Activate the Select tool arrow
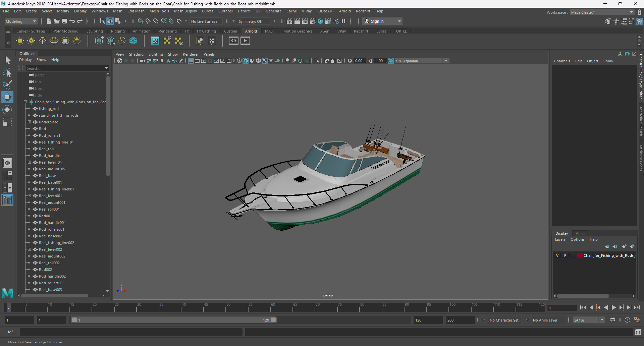The height and width of the screenshot is (346, 644). [x=7, y=60]
